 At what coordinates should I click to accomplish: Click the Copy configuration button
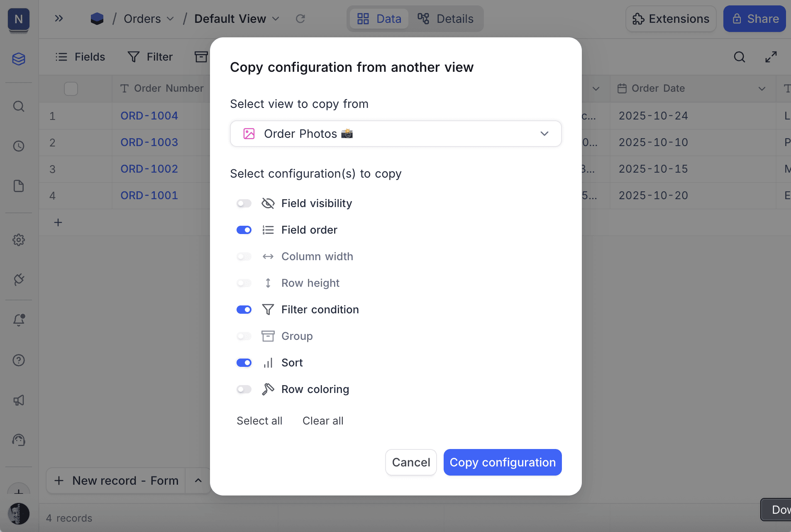502,462
